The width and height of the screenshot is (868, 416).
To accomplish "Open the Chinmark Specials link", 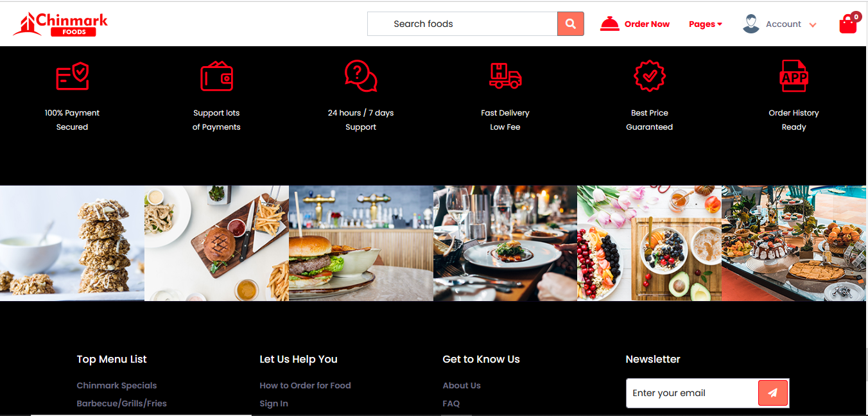I will pyautogui.click(x=117, y=385).
